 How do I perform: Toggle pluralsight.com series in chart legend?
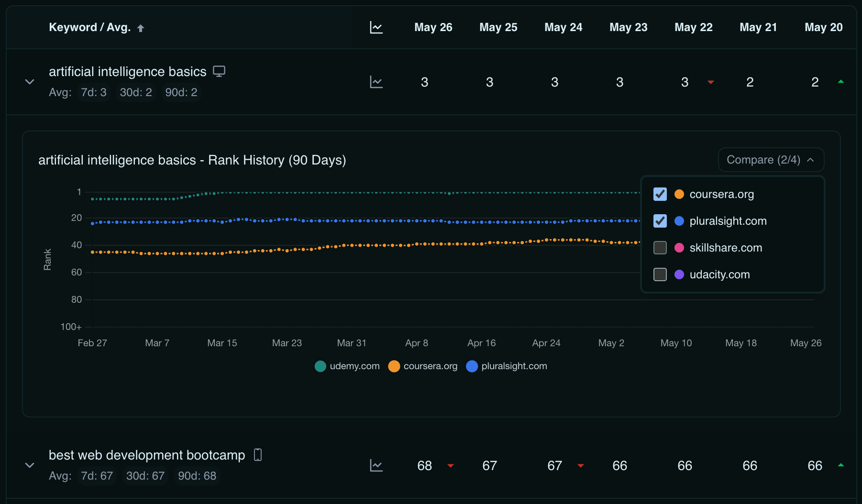(x=507, y=366)
